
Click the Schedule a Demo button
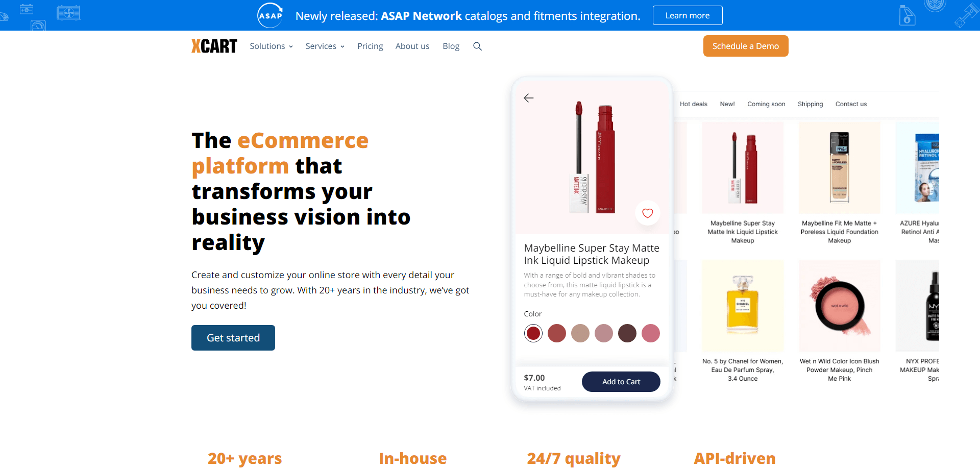(745, 46)
